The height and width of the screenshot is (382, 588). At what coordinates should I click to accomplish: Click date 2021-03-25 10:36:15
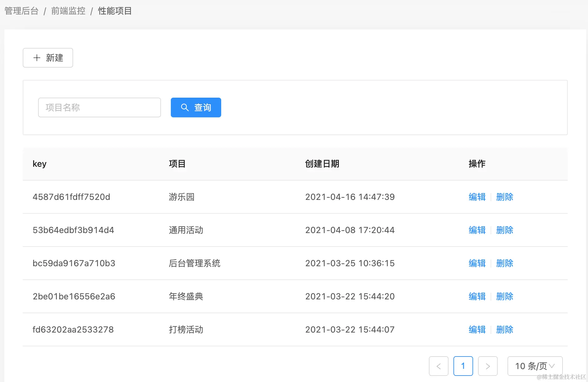350,263
